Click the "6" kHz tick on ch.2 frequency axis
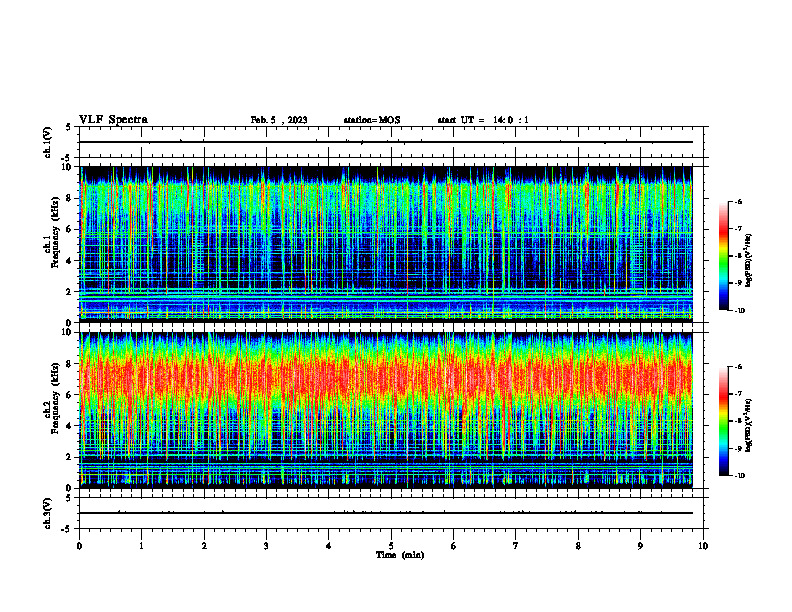Screen dimensions: 792x612 point(68,395)
